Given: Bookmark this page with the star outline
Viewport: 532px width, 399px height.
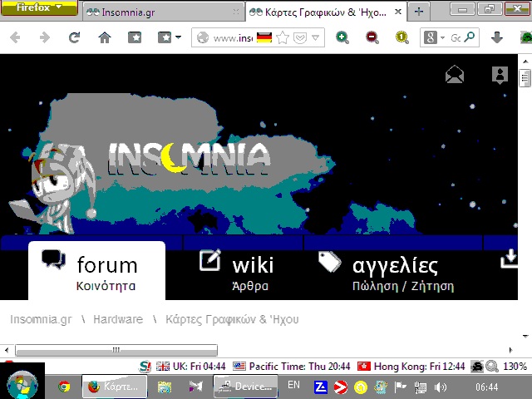Looking at the screenshot, I should tap(283, 37).
